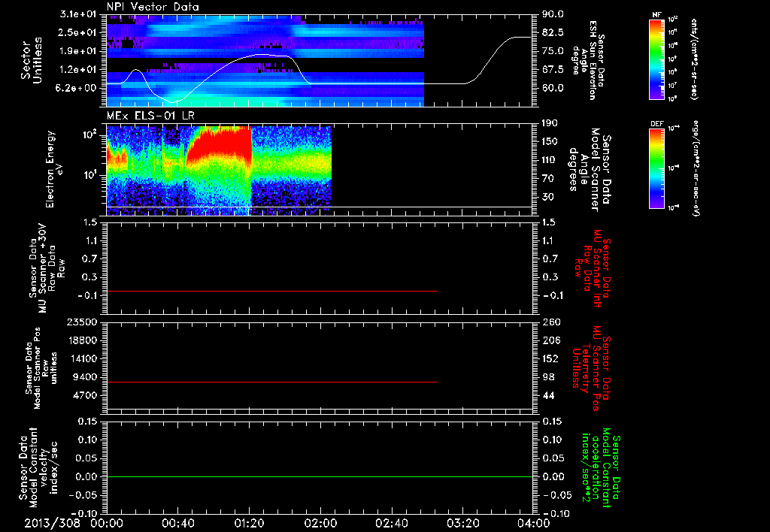
Task: Click the "2.5e+01" sector tick label
Action: (x=77, y=32)
